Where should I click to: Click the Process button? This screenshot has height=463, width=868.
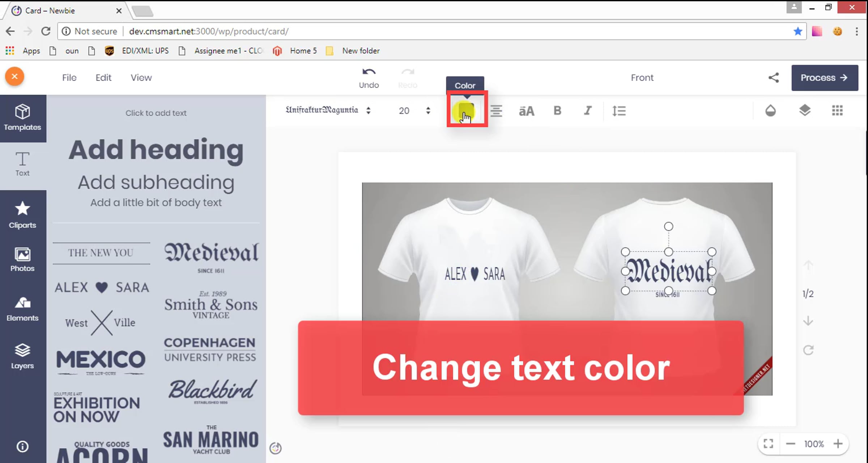click(x=825, y=78)
